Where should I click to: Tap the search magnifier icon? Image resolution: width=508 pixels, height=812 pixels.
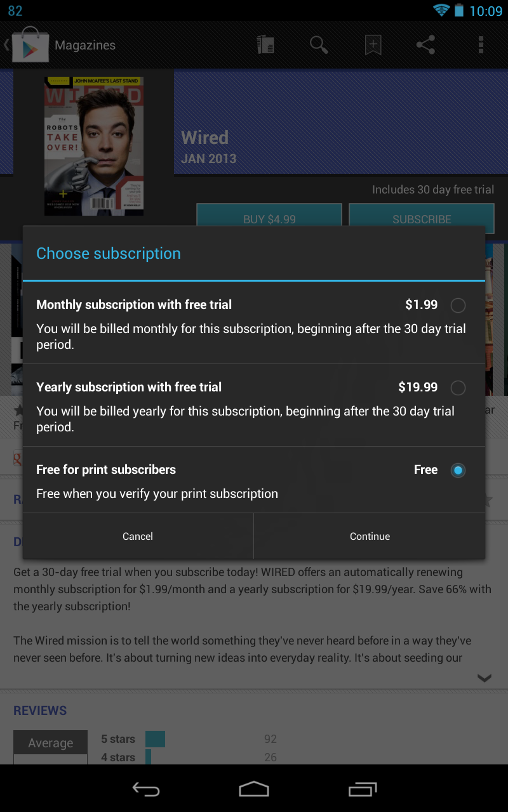pos(319,44)
